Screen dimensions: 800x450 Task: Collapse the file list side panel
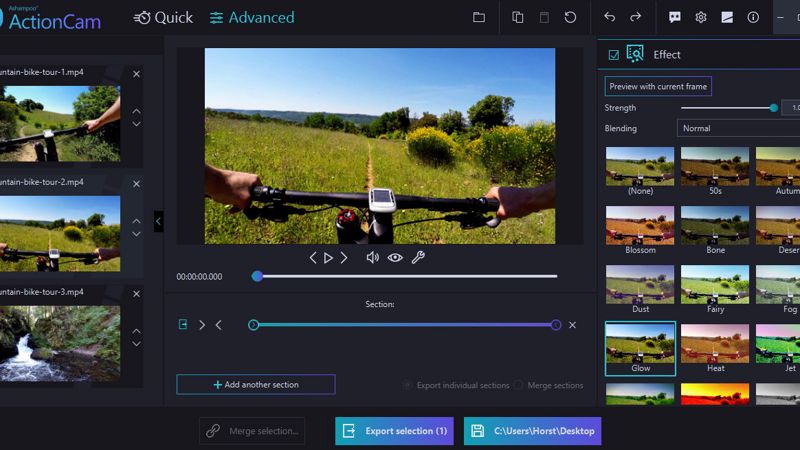pos(158,221)
